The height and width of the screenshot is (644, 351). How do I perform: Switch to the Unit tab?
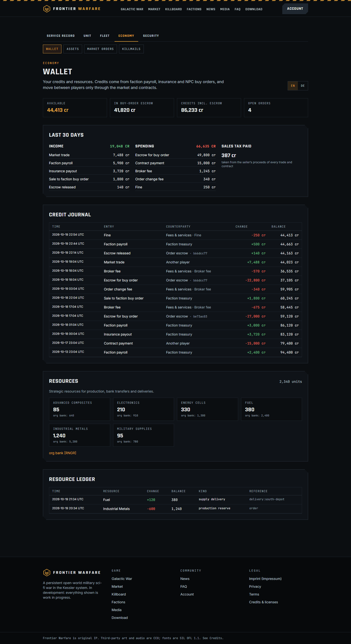pyautogui.click(x=87, y=36)
